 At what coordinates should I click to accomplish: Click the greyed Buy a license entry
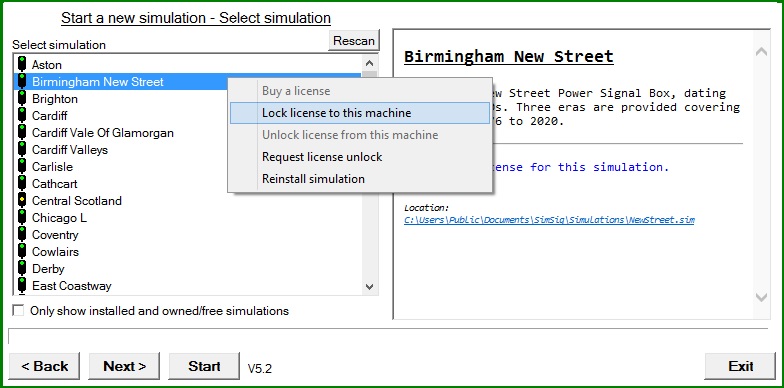[360, 91]
